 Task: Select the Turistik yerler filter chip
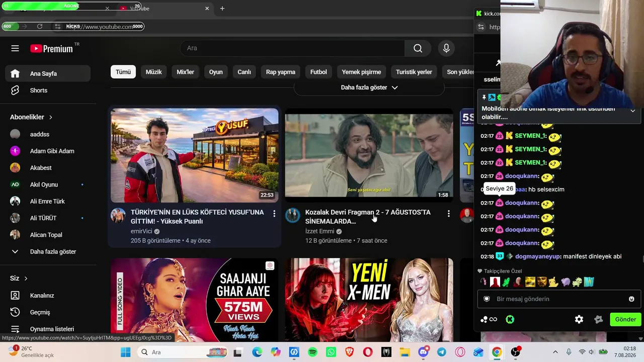(x=414, y=72)
